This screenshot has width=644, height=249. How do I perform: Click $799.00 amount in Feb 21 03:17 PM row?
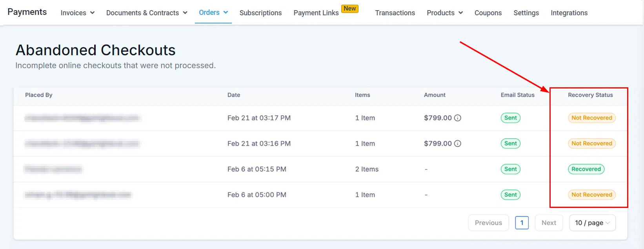[438, 118]
